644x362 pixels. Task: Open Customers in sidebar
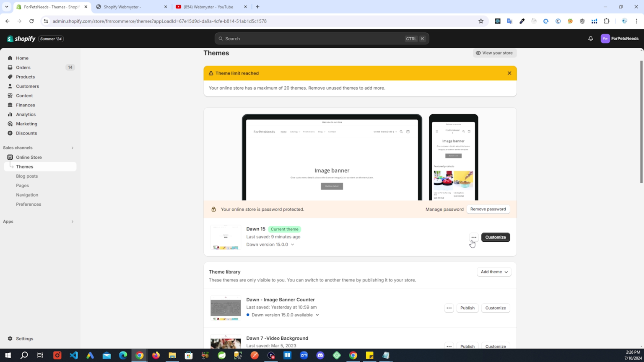(x=40, y=86)
